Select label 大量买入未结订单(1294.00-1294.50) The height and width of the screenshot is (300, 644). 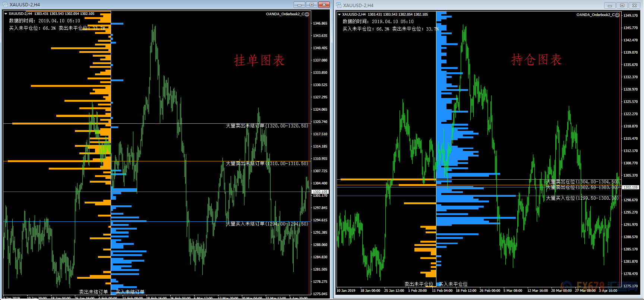[267, 224]
